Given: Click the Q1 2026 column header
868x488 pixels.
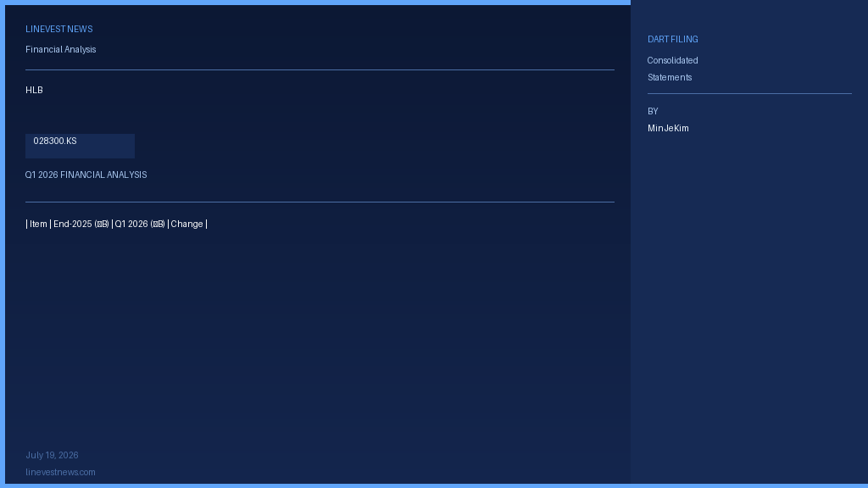Looking at the screenshot, I should point(140,224).
